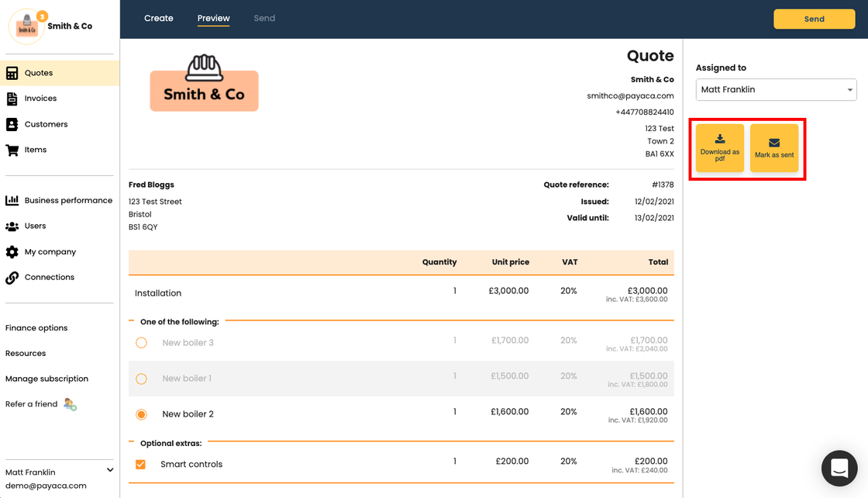The height and width of the screenshot is (498, 868).
Task: Go to the Send tab in header
Action: [264, 19]
